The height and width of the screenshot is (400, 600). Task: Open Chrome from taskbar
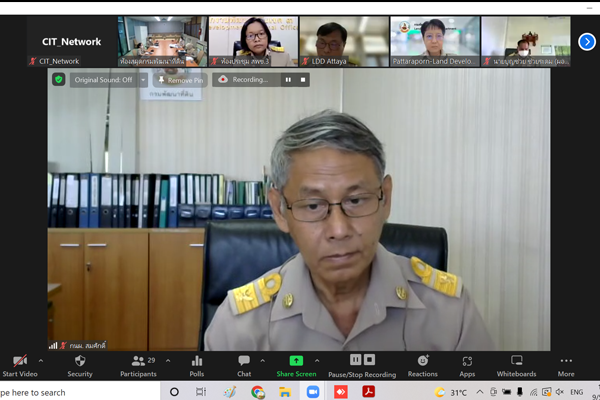tap(258, 392)
